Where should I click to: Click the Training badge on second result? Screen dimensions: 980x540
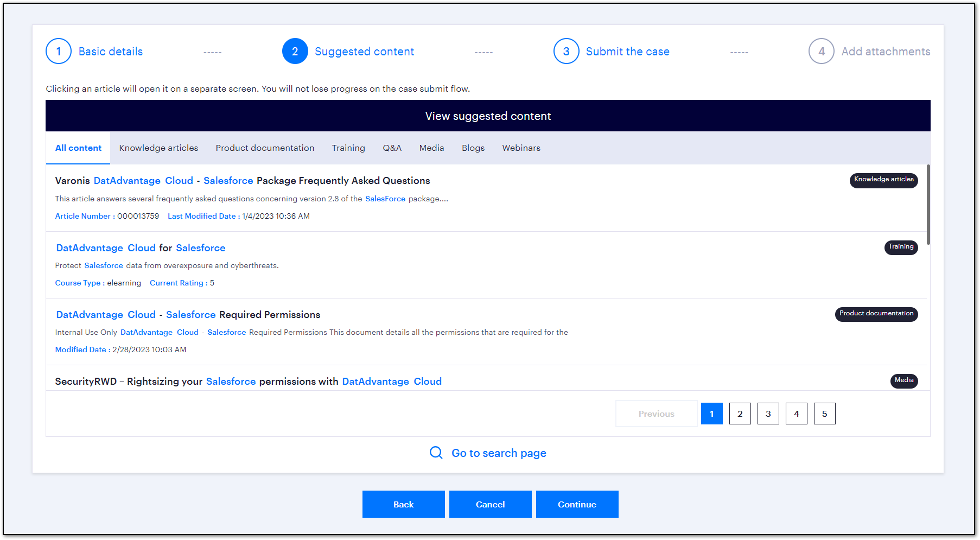pos(901,247)
